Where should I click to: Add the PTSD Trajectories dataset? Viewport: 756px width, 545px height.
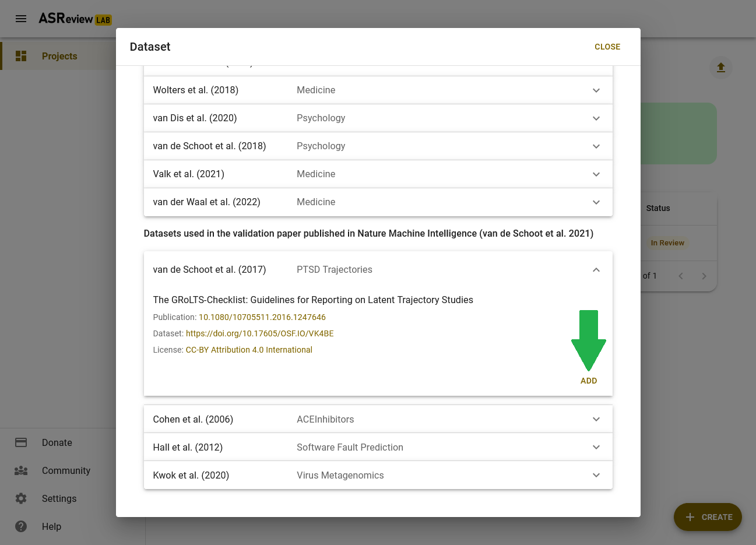coord(589,381)
